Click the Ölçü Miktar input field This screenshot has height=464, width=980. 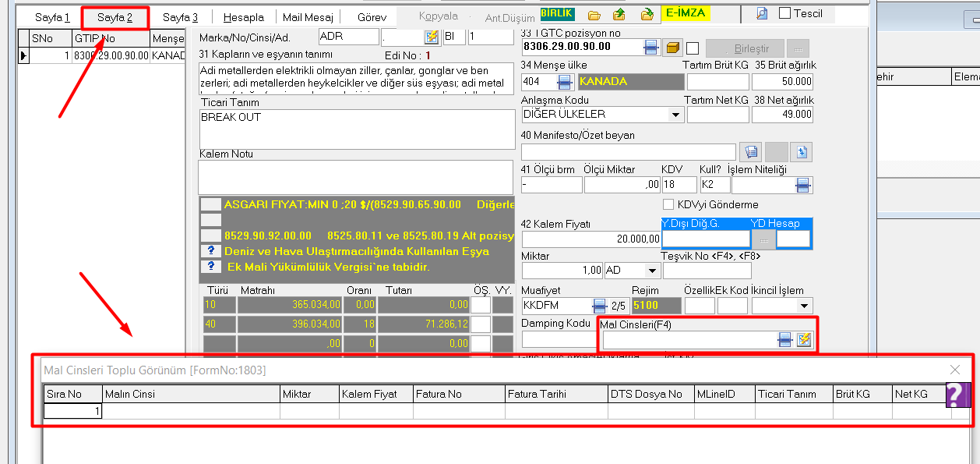[x=622, y=185]
